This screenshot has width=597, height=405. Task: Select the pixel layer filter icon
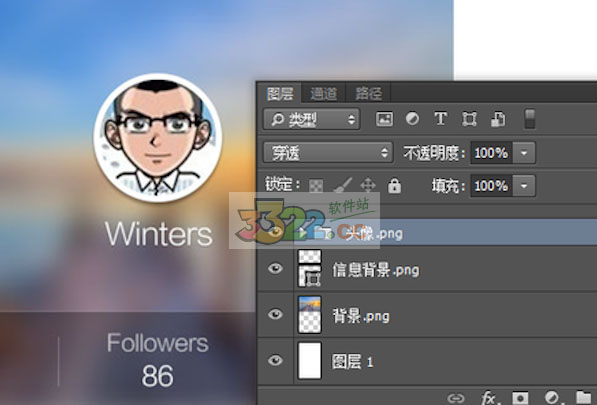(x=384, y=119)
